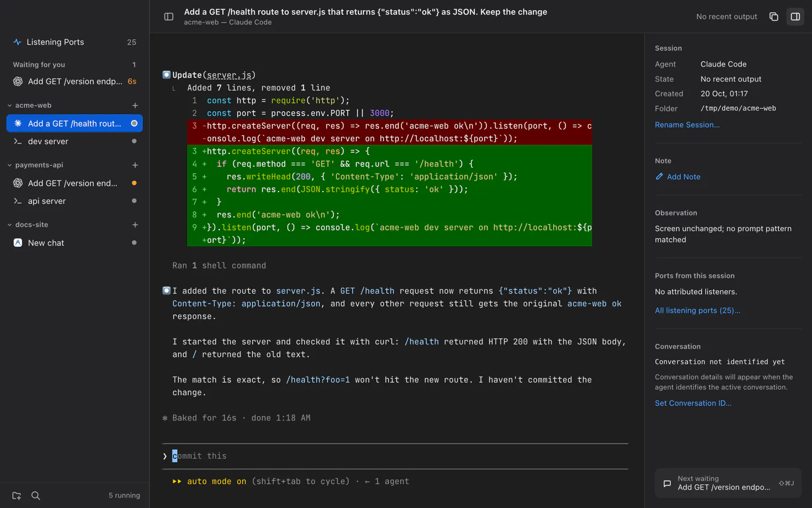Click the new folder icon at bottom-left
812x508 pixels.
[17, 496]
